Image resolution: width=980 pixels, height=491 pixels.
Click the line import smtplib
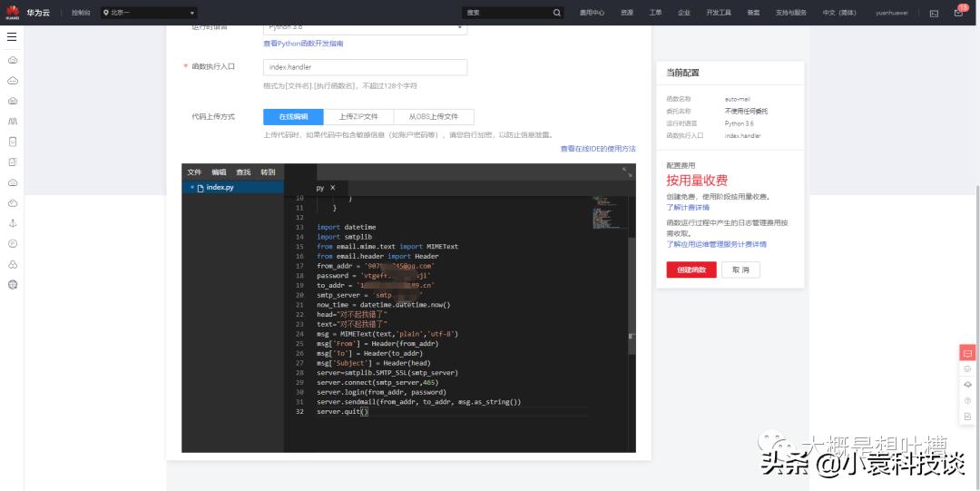click(345, 237)
